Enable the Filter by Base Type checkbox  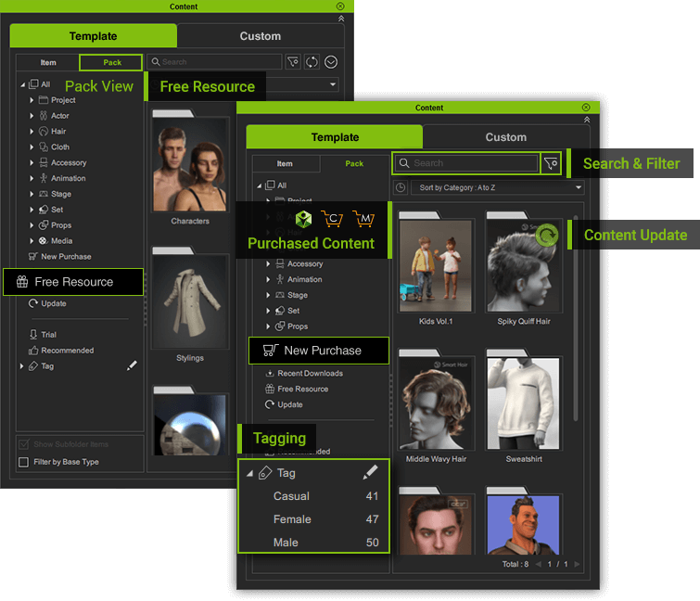[24, 462]
